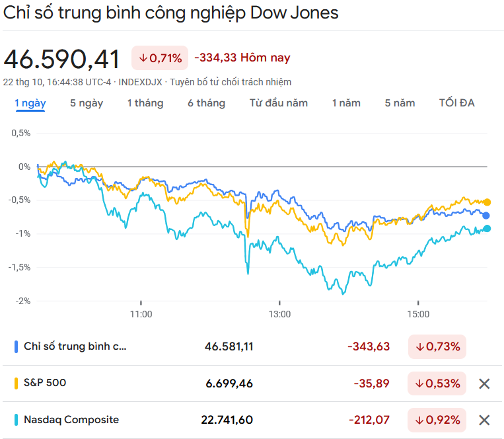Screen dimensions: 504x439
Task: Click the blue Dow Jones legend marker
Action: (16, 346)
